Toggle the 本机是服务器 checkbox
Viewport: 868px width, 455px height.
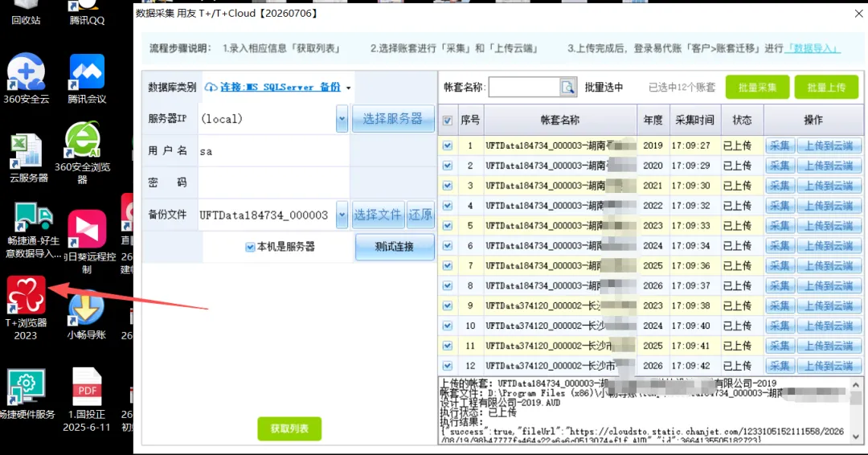(250, 247)
